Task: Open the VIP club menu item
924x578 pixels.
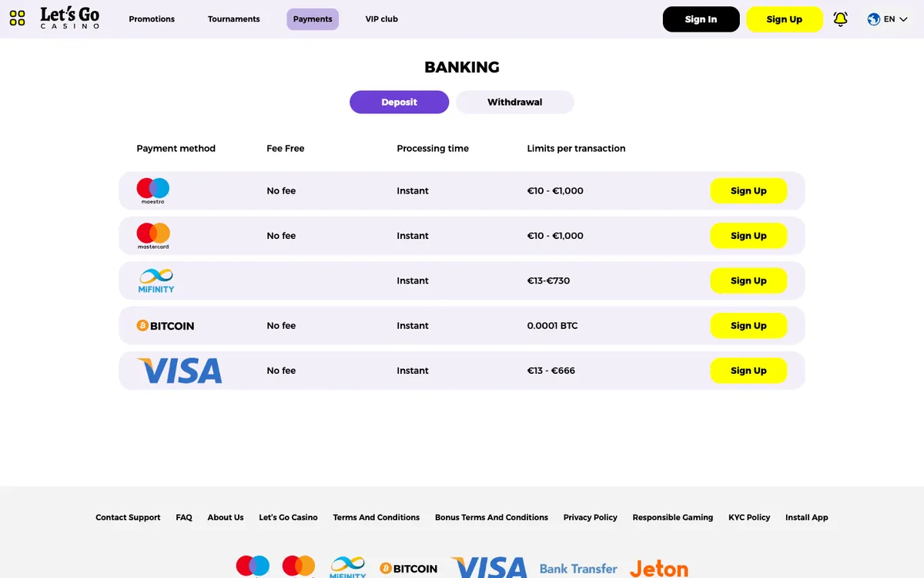Action: tap(382, 19)
